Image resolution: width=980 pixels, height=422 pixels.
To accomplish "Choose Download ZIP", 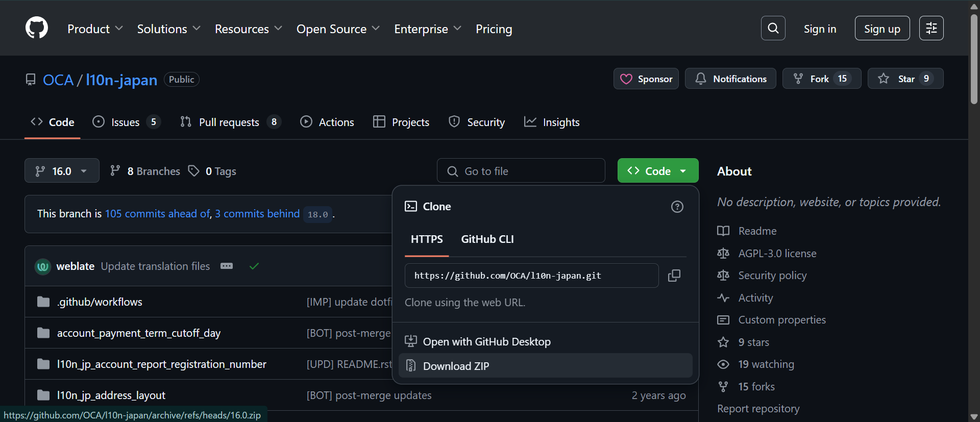I will 545,366.
